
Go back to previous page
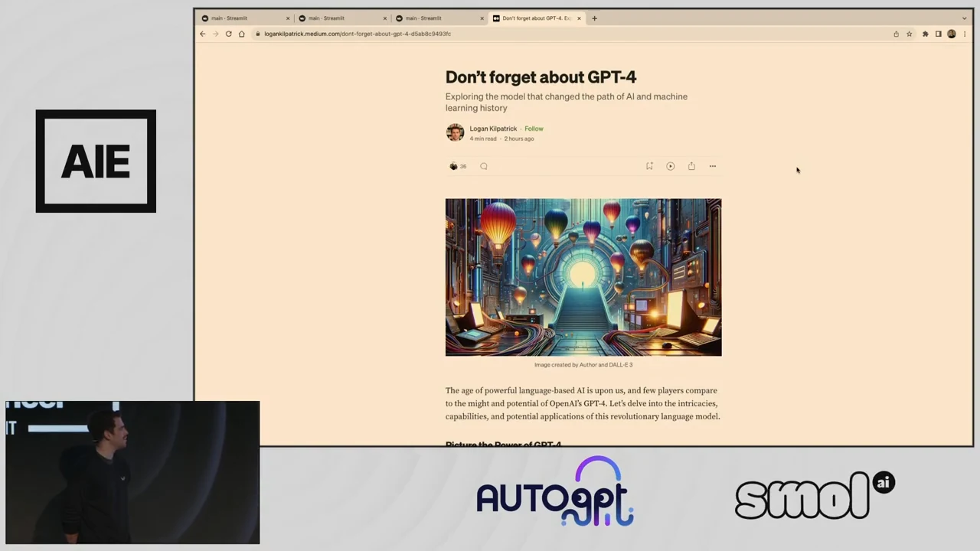pyautogui.click(x=202, y=34)
